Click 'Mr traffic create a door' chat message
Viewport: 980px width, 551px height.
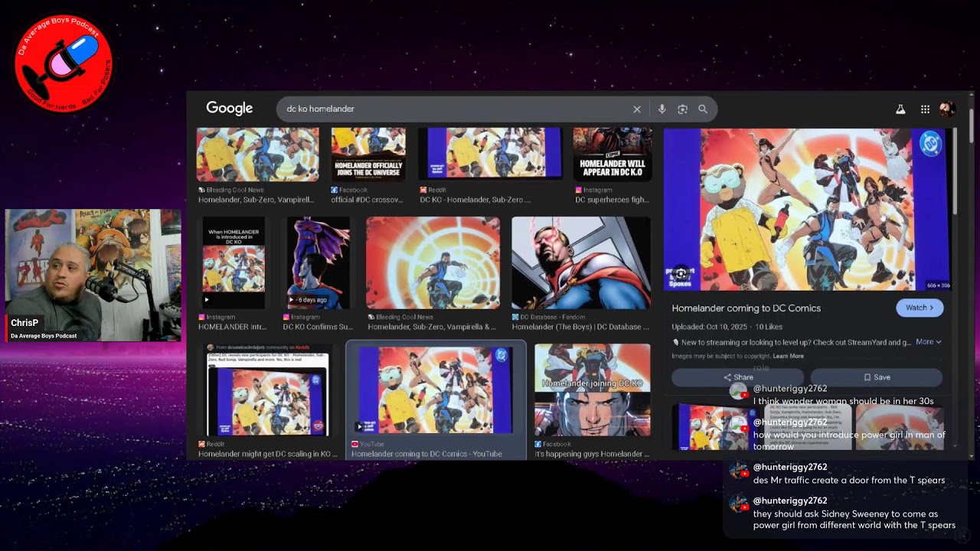849,481
